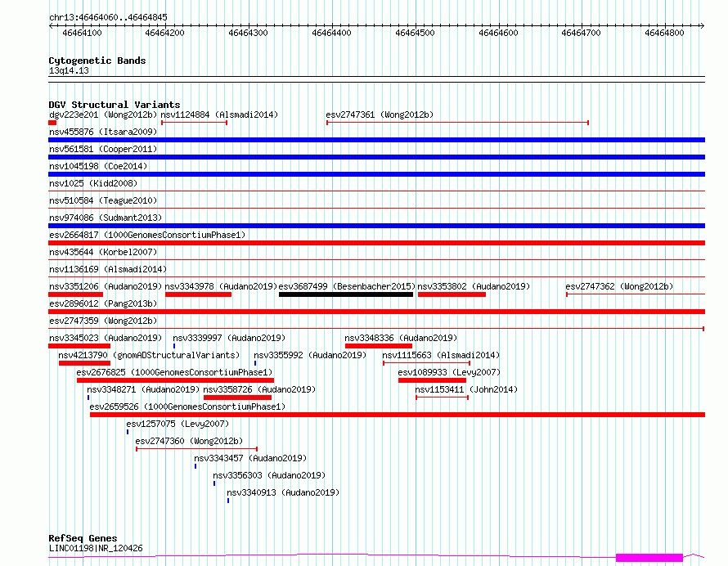Click the dgv223e201 (Wong2012b) variant label
The height and width of the screenshot is (566, 728).
coord(103,115)
